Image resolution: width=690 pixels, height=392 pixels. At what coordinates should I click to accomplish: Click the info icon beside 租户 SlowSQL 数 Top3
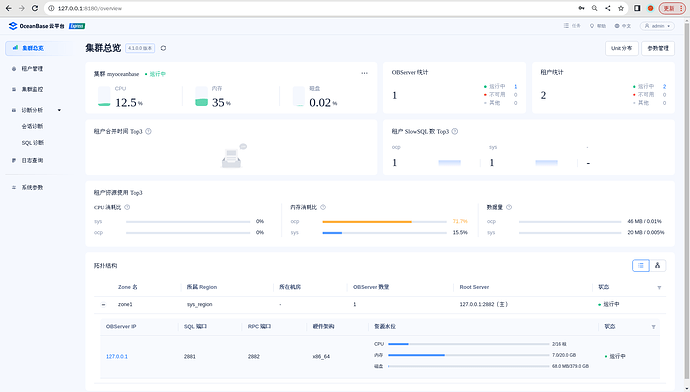pyautogui.click(x=455, y=131)
